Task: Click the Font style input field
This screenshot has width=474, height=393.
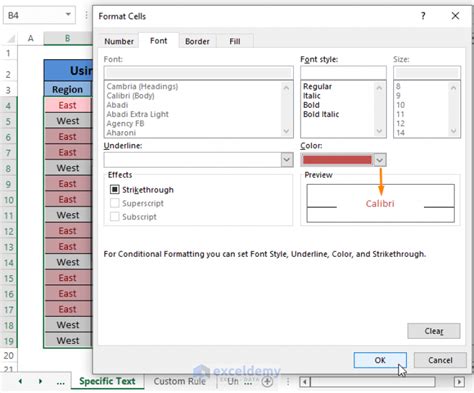Action: coord(343,73)
